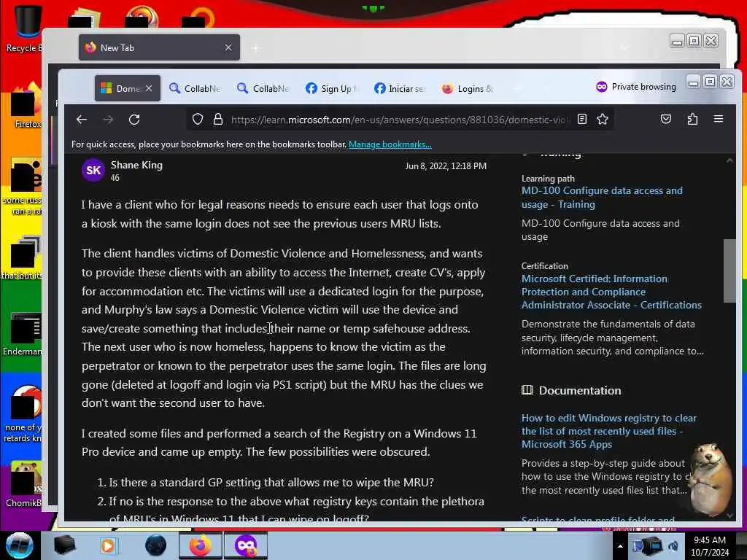Open the Enderman desktop icon
Screen dimensions: 747x560
tap(23, 335)
